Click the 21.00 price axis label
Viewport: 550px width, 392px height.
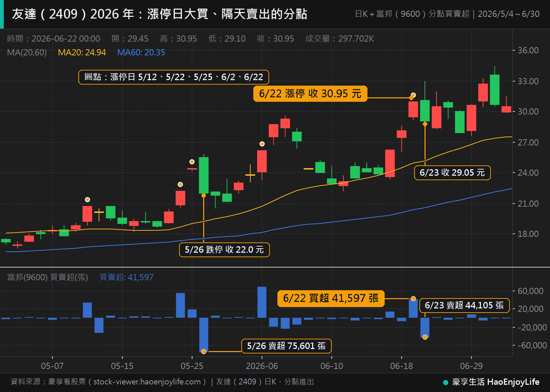[x=528, y=204]
